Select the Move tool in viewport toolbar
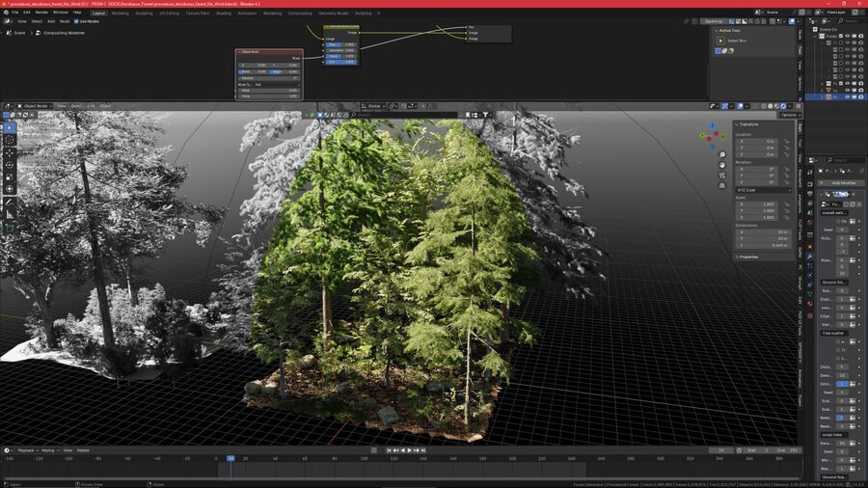 pos(11,151)
